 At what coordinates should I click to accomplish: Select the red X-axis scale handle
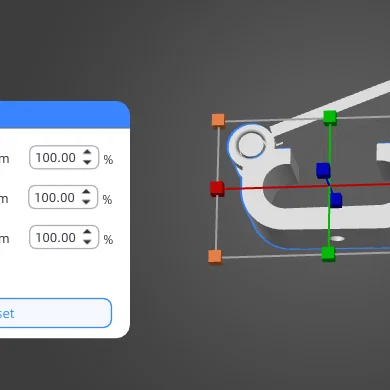pyautogui.click(x=217, y=188)
